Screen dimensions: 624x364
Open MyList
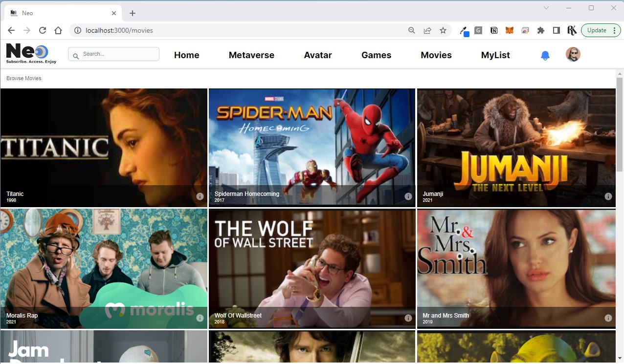click(495, 55)
